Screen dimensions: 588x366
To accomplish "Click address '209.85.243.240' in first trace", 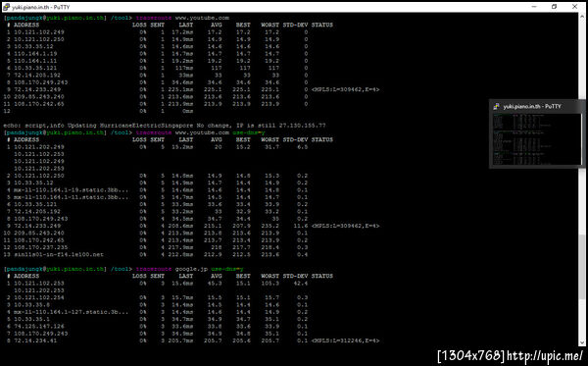I will pos(39,97).
